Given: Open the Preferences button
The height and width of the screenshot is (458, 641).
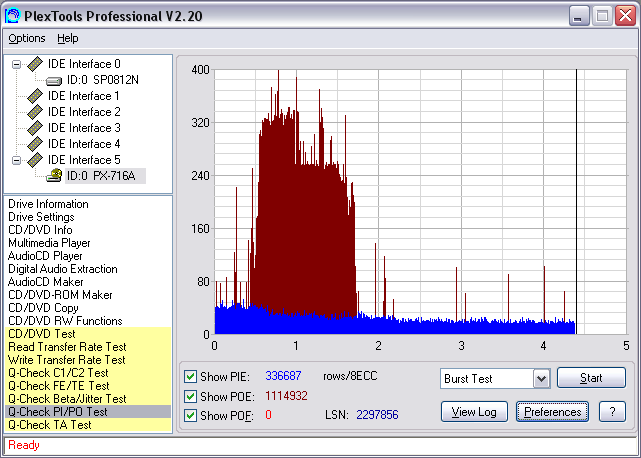Looking at the screenshot, I should [552, 412].
